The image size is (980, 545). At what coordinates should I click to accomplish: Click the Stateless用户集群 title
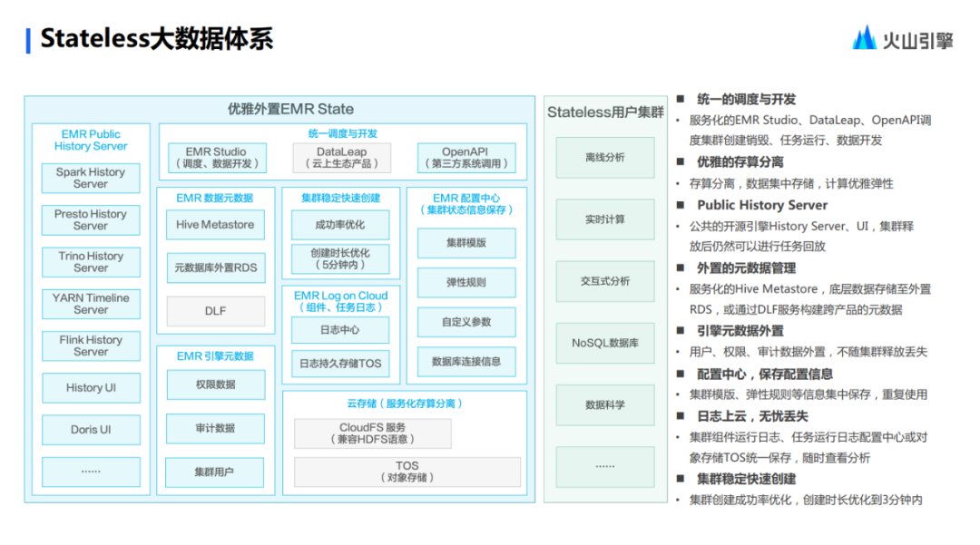point(605,112)
